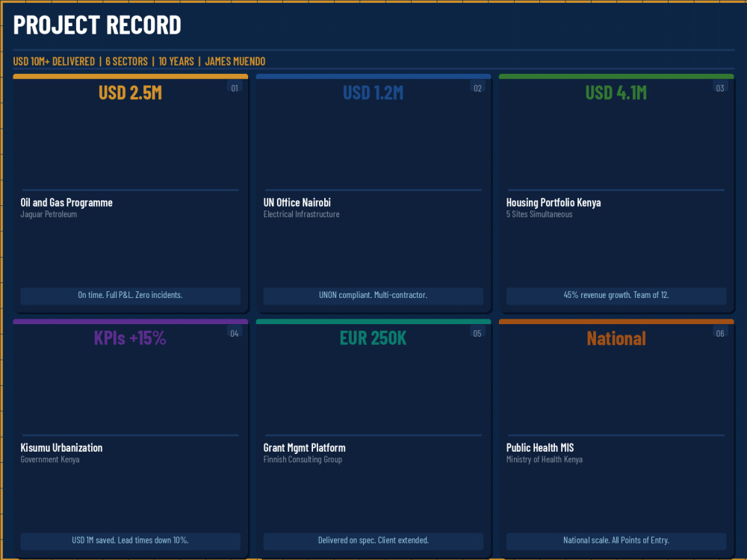Select the USD 4.1M value
This screenshot has height=560, width=747.
point(616,93)
